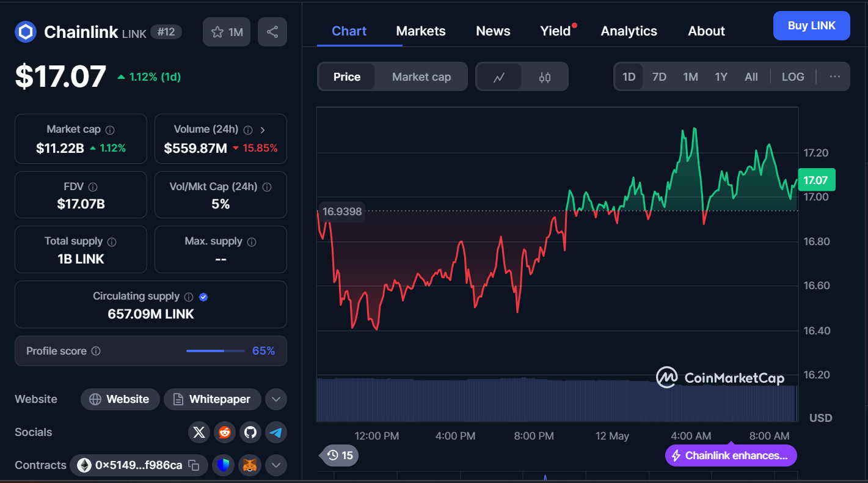
Task: Click the 1.12% (1d) change indicator
Action: coord(149,77)
